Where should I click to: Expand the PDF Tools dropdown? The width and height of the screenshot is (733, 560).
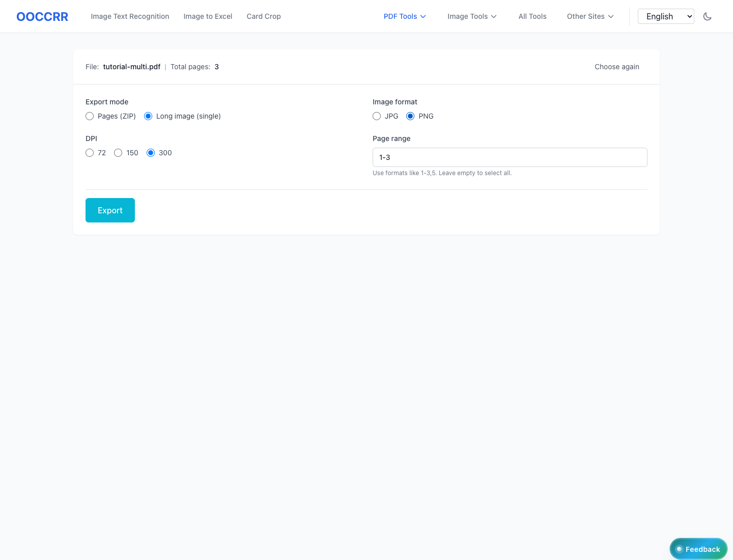[x=405, y=16]
